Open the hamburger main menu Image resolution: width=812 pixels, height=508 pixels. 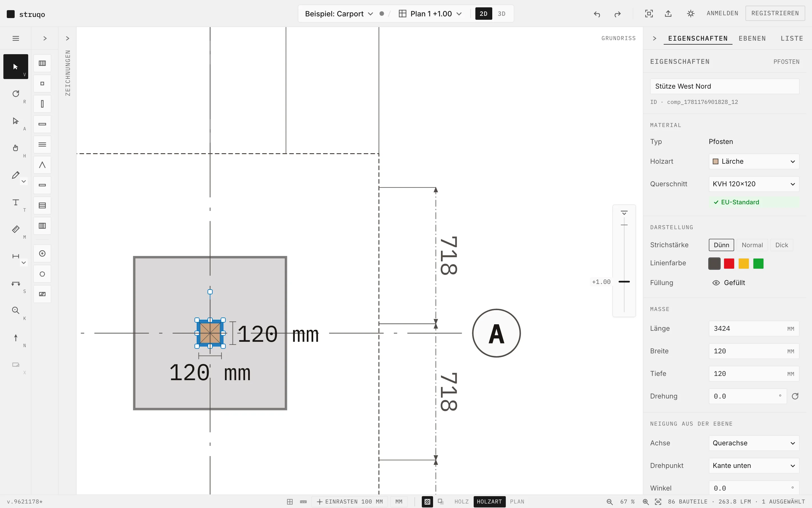16,38
